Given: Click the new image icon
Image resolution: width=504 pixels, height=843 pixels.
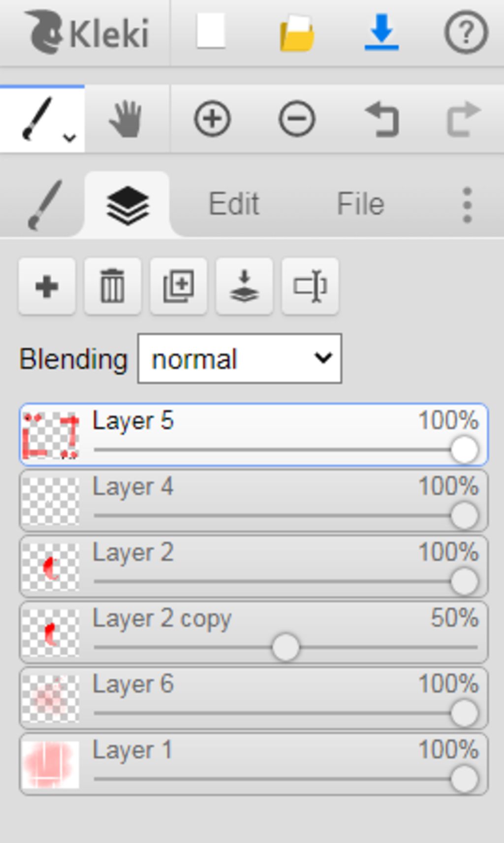Looking at the screenshot, I should [x=211, y=32].
